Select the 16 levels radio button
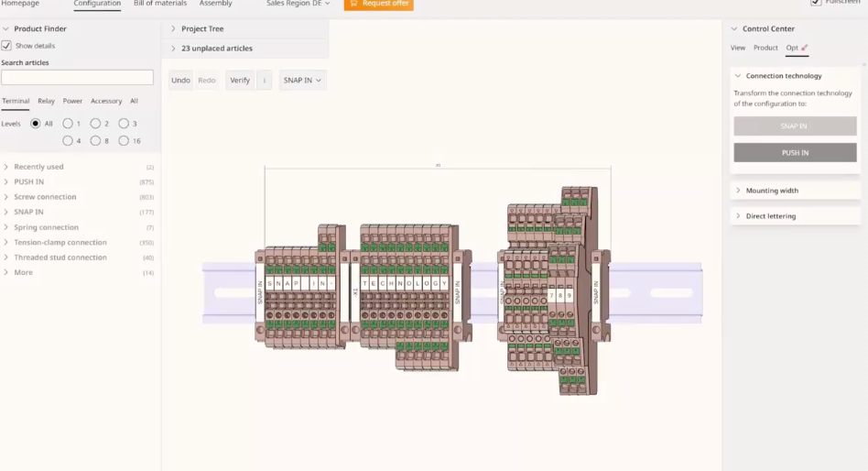Screen dimensions: 868x471 click(124, 141)
